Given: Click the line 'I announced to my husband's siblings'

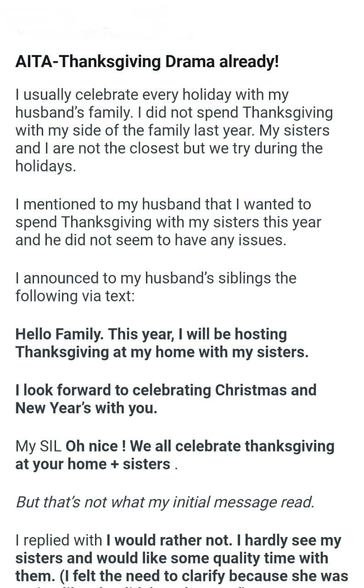Looking at the screenshot, I should click(156, 278).
